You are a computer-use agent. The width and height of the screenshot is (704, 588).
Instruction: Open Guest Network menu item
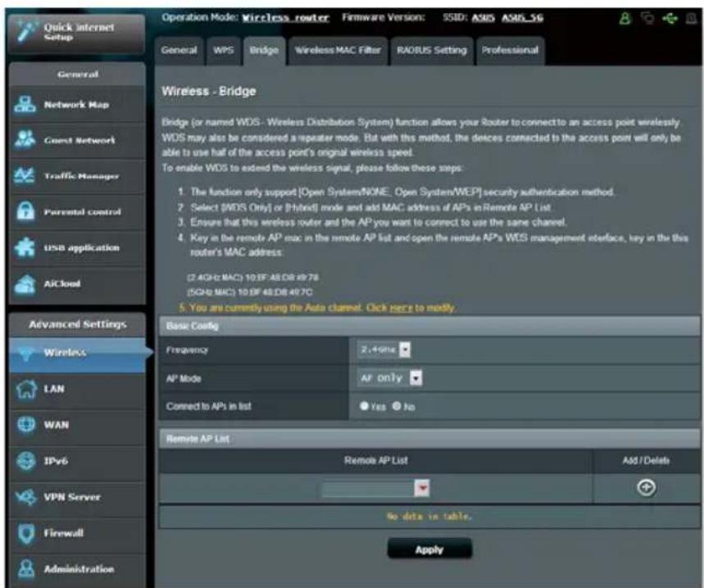(77, 140)
